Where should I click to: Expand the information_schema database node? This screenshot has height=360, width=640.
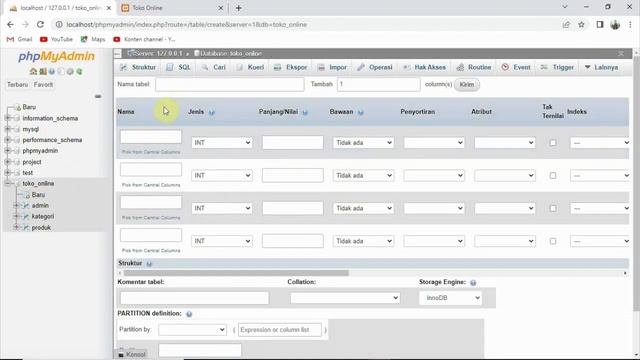tap(7, 118)
